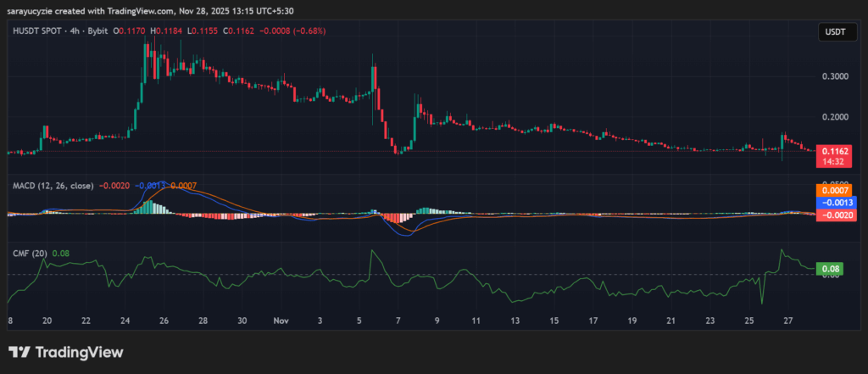
Task: Click the TradingView logo at bottom left
Action: (65, 352)
